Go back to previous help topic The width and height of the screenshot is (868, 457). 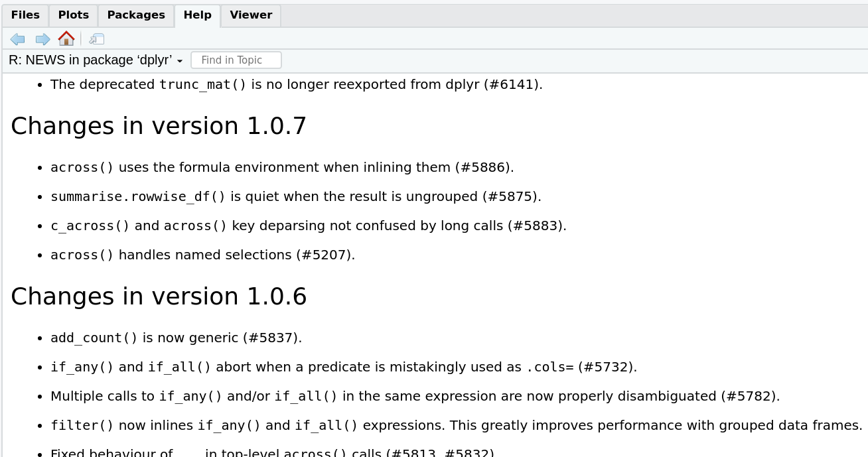coord(18,39)
